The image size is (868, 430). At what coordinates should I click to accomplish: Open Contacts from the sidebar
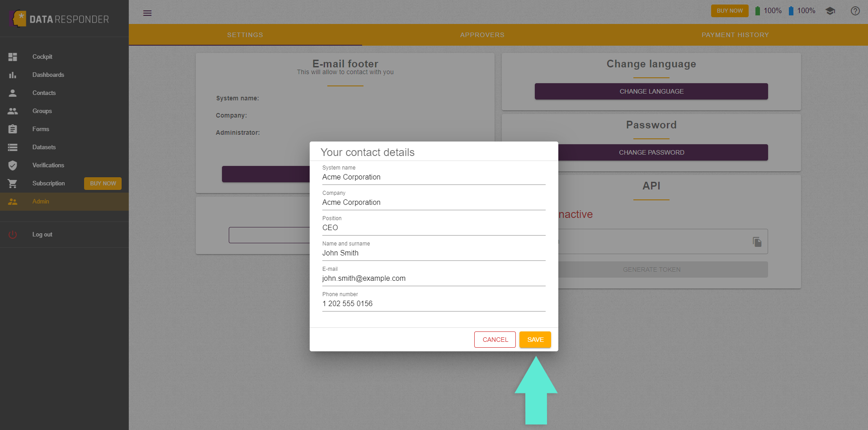click(x=64, y=93)
